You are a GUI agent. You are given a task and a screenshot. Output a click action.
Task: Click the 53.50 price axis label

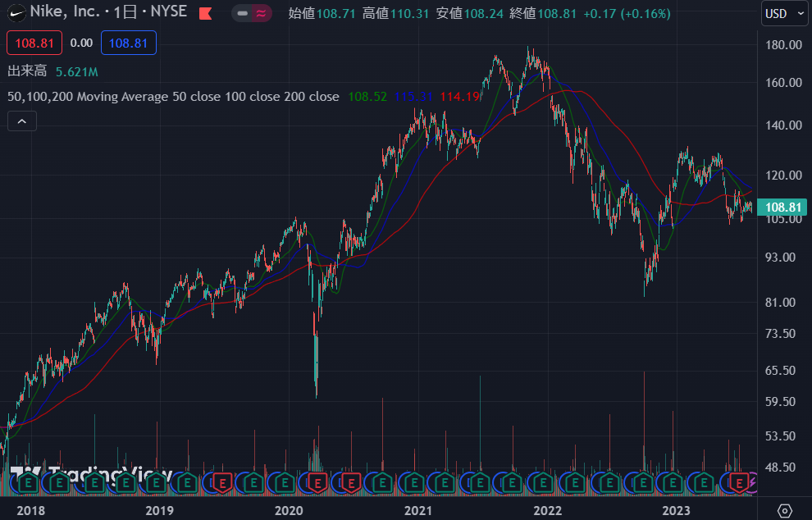[x=780, y=436]
